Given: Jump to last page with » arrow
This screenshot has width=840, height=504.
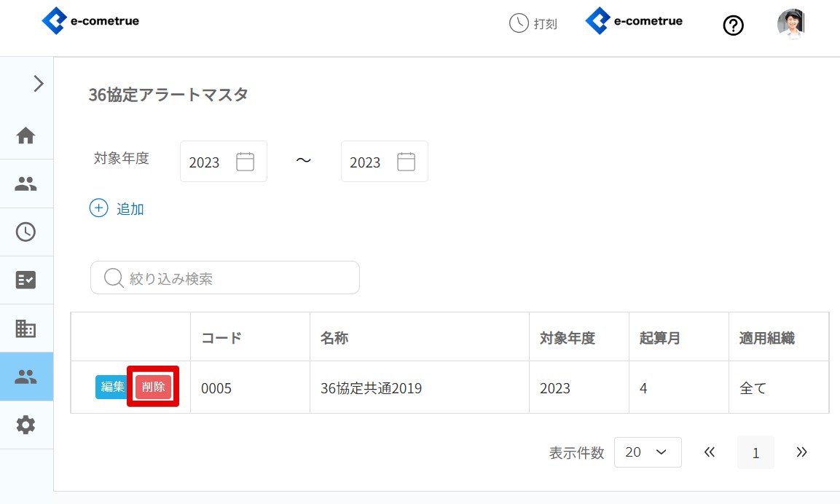Looking at the screenshot, I should [801, 452].
